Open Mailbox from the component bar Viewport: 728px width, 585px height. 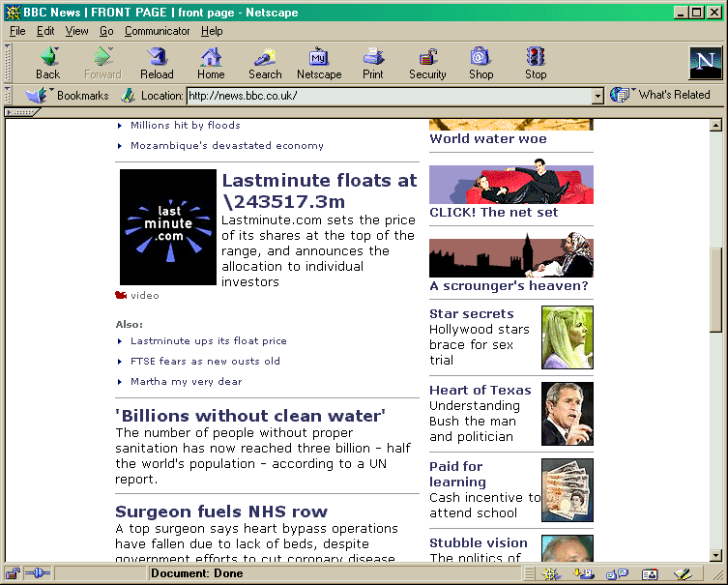click(584, 573)
